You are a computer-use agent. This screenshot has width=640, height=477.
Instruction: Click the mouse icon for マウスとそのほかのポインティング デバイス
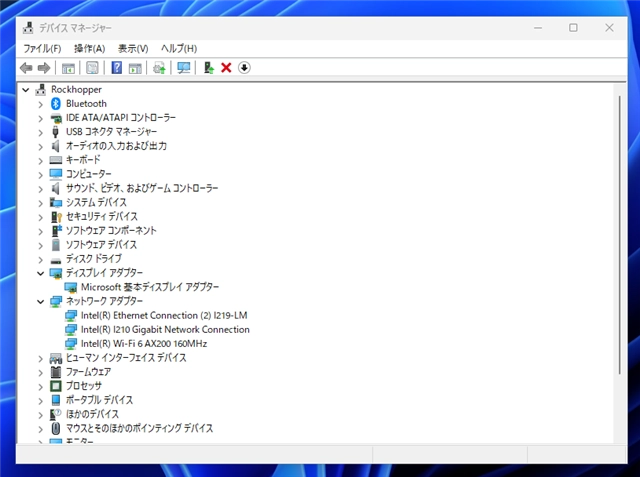pyautogui.click(x=56, y=428)
